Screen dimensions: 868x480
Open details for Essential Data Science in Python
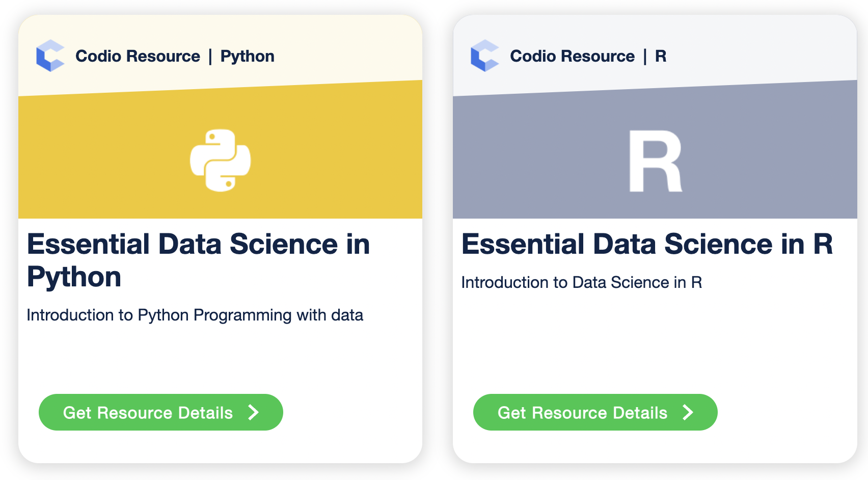pos(160,413)
